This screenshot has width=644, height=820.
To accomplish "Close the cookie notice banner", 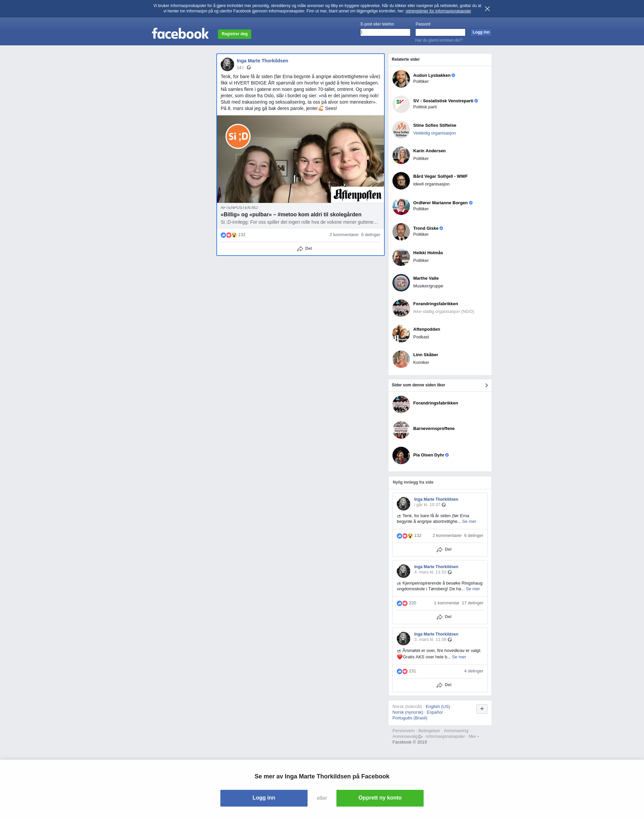I will tap(487, 9).
